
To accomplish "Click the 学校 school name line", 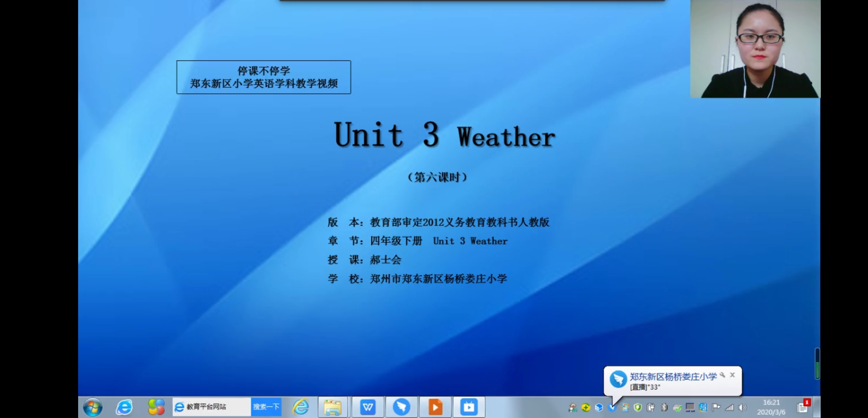I will point(417,279).
